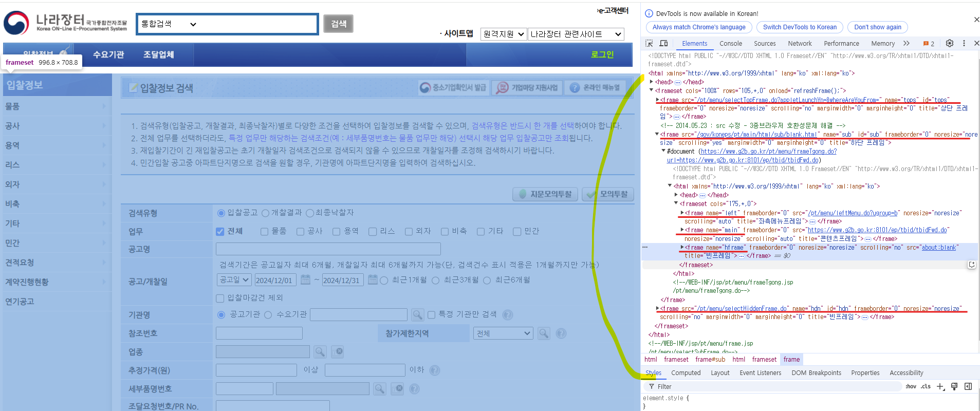The width and height of the screenshot is (980, 411).
Task: Open the 공고일 date type dropdown
Action: point(234,279)
